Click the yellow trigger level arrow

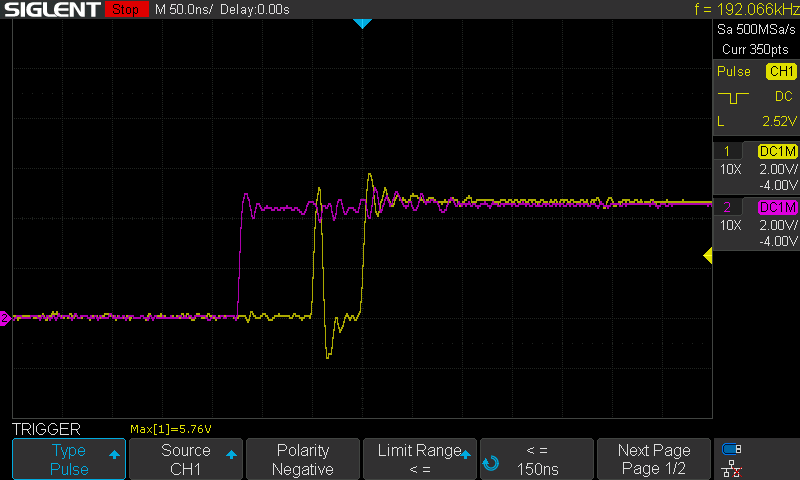(708, 255)
